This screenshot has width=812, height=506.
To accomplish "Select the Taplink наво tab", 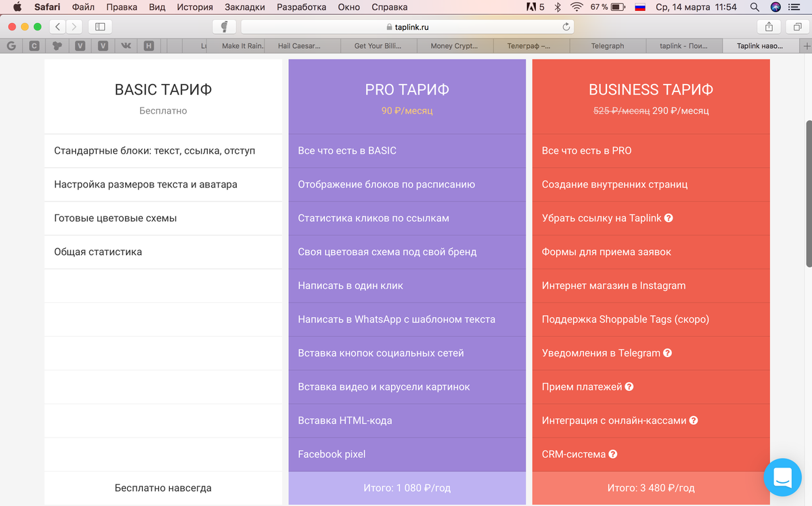I will tap(760, 46).
